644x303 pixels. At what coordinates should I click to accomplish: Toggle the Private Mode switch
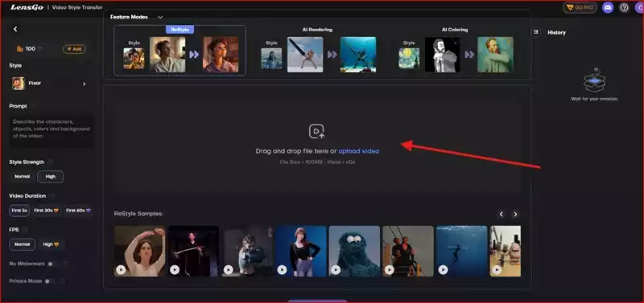click(51, 281)
